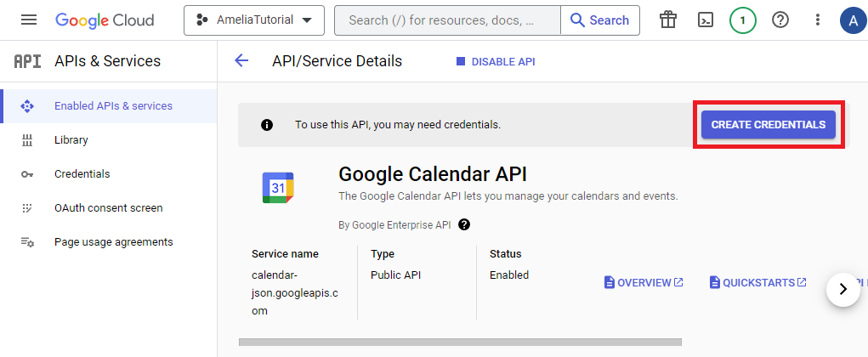Open Library in the sidebar
Screen dimensions: 868x357
(x=71, y=140)
